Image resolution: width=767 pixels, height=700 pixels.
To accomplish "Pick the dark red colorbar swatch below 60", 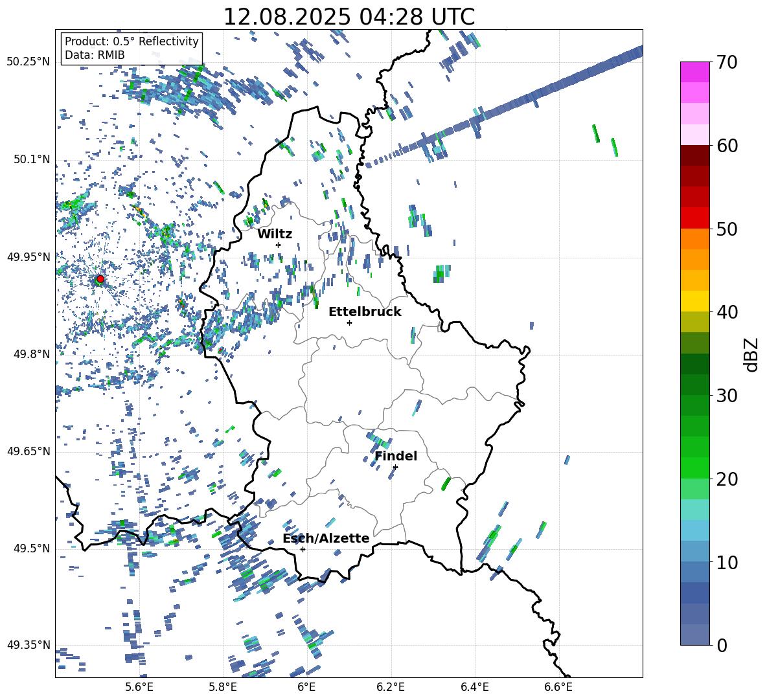I will pyautogui.click(x=694, y=155).
